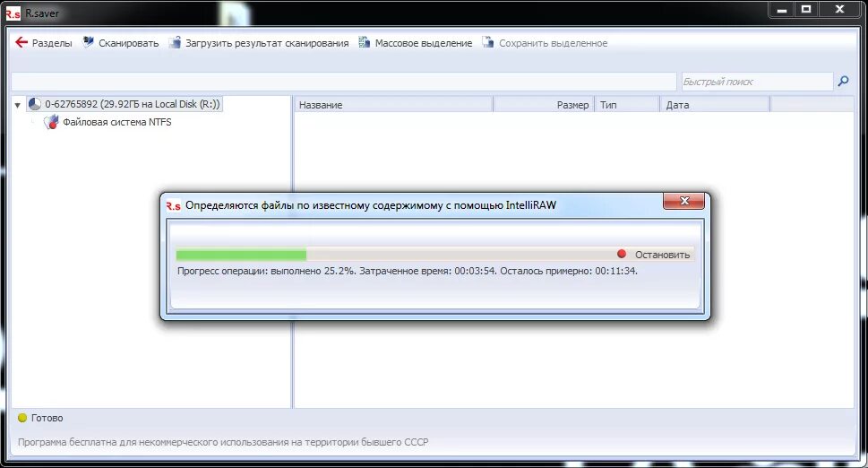Stop the scan with Остановить button
The width and height of the screenshot is (868, 468).
[662, 255]
